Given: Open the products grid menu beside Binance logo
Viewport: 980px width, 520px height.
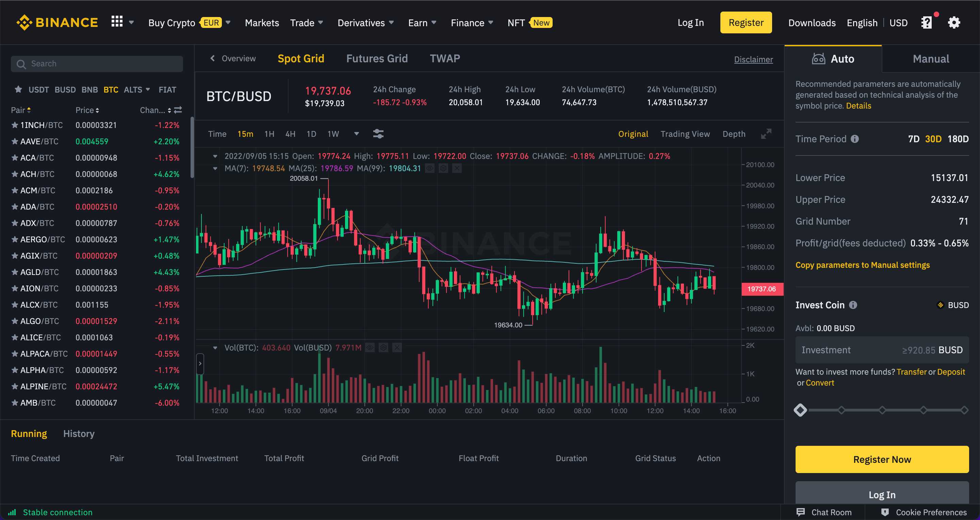Looking at the screenshot, I should tap(117, 22).
